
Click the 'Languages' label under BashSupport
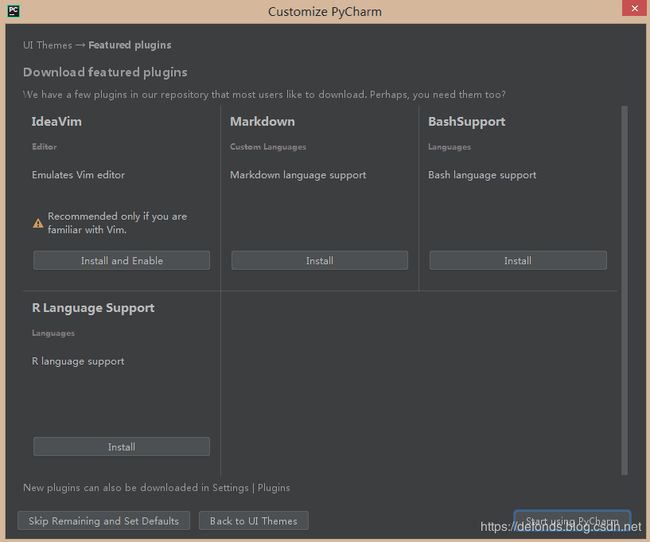[x=449, y=147]
